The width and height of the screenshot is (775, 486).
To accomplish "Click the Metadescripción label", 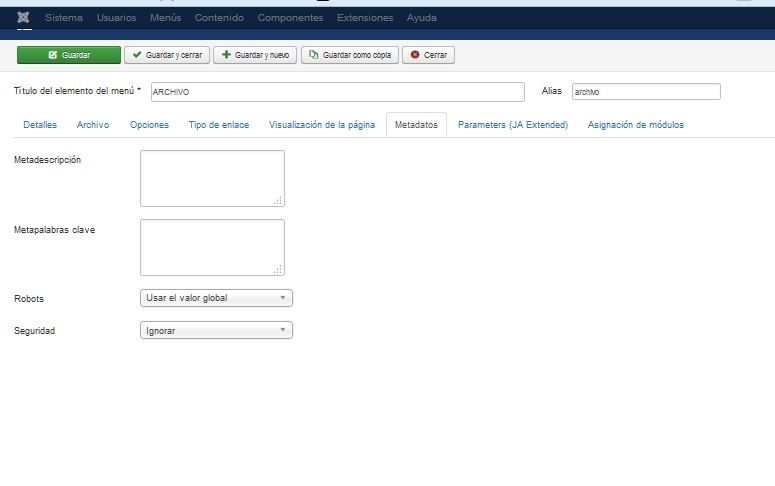I will (x=47, y=160).
